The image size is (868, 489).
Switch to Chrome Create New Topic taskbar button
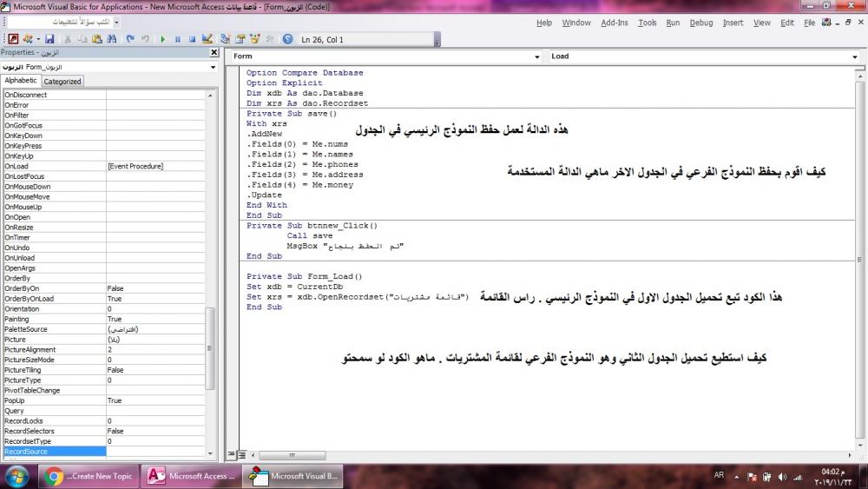click(x=89, y=476)
